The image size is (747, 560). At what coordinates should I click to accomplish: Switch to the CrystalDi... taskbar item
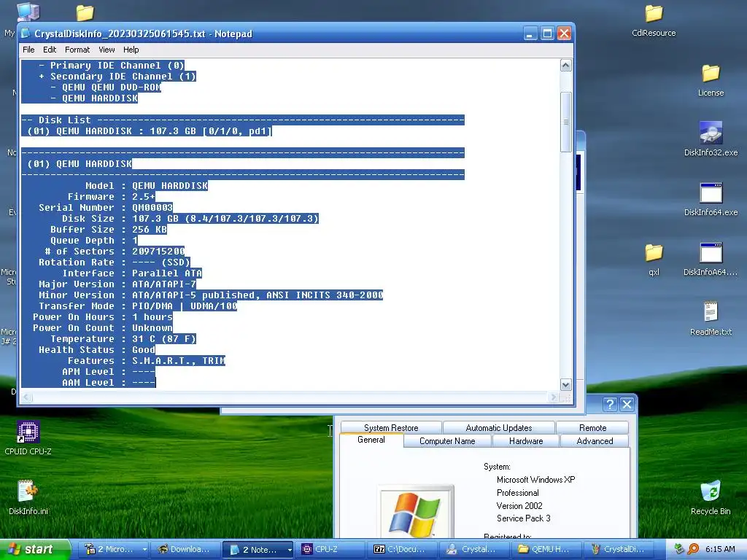point(618,549)
